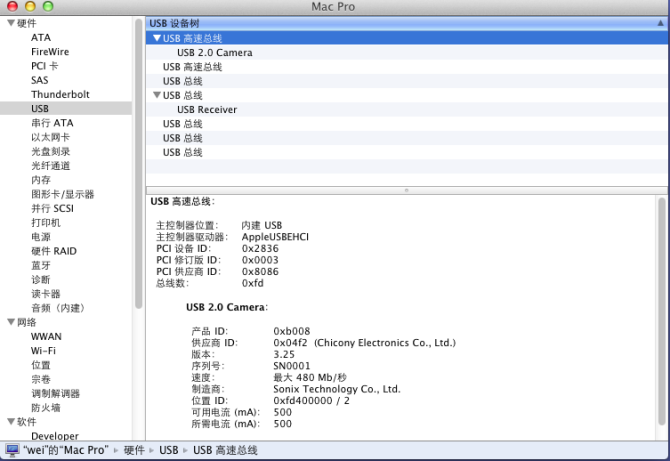Click the AppleUSBEHCI driver value
670x461 pixels.
(275, 237)
